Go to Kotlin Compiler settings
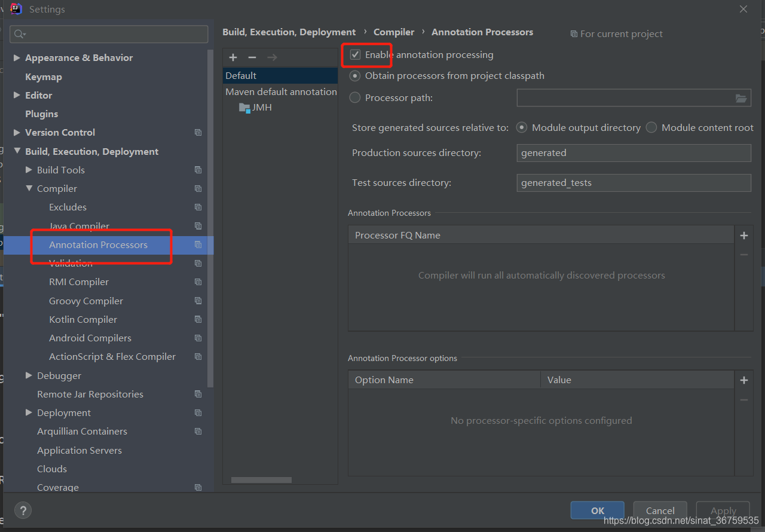 83,320
